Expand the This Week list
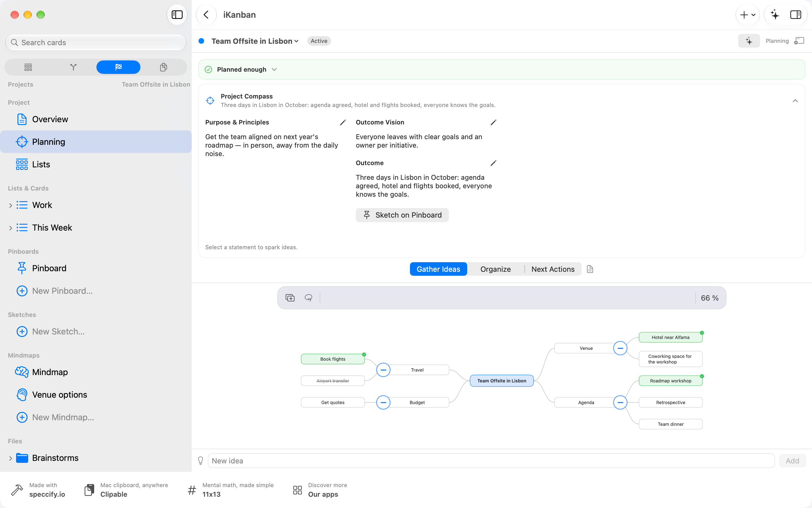Viewport: 812px width, 508px height. (10, 228)
